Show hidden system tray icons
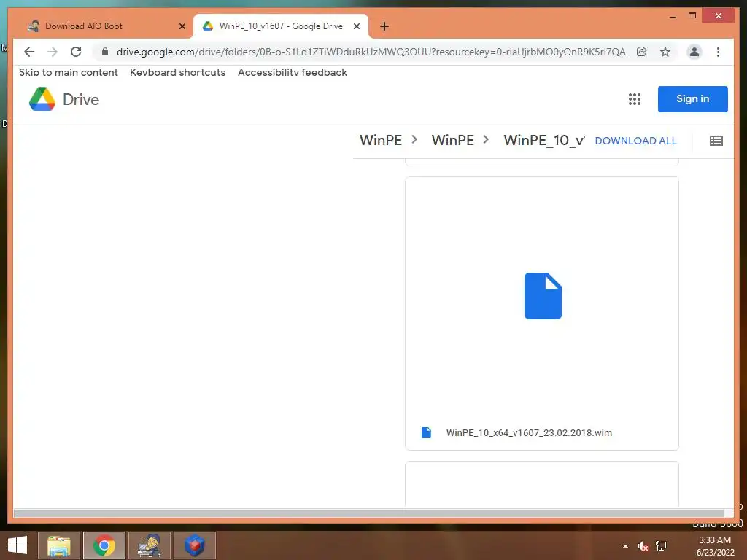The height and width of the screenshot is (560, 747). pos(625,546)
